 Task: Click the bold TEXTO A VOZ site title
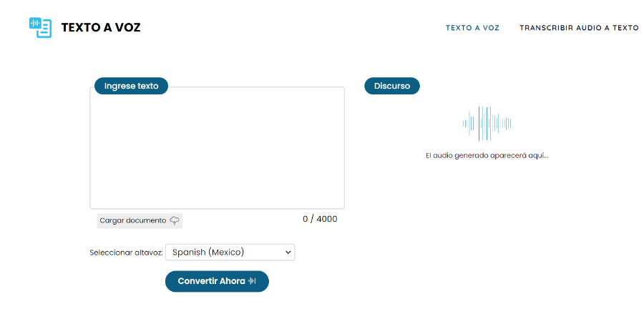101,28
